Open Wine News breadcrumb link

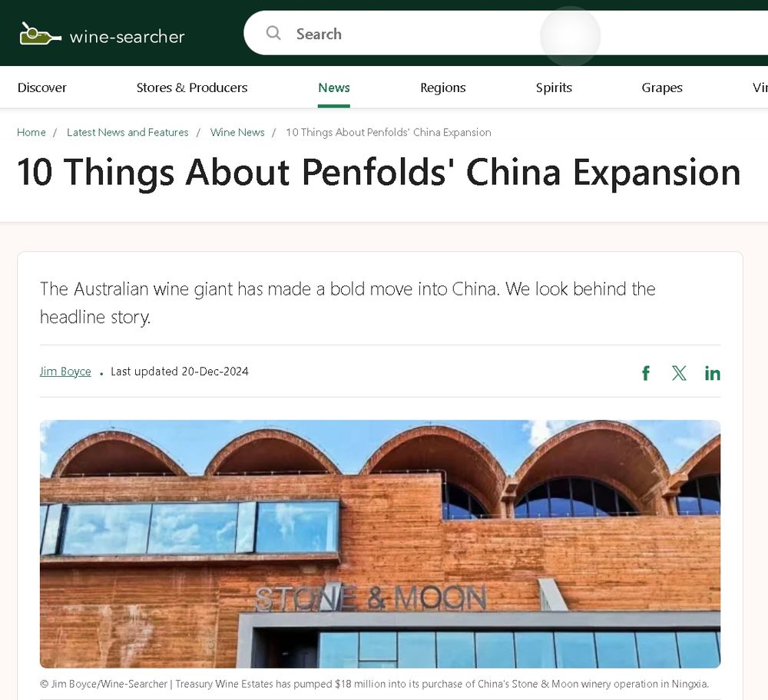click(237, 132)
